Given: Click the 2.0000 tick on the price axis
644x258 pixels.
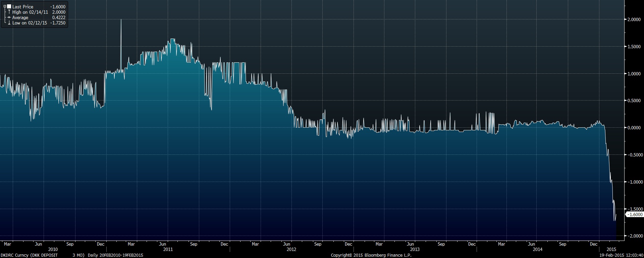Looking at the screenshot, I should click(x=634, y=20).
